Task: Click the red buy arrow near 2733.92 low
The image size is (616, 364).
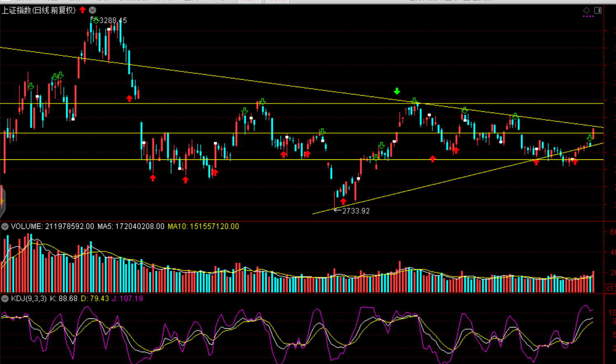Action: pyautogui.click(x=343, y=201)
